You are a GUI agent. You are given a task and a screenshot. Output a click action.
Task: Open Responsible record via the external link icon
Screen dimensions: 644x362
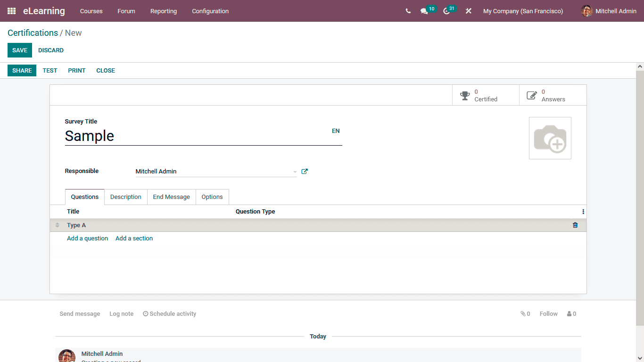[304, 171]
